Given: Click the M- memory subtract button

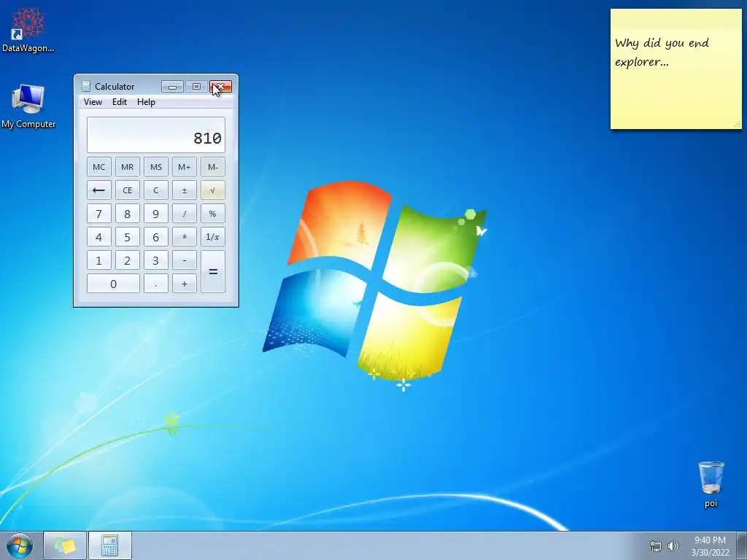Looking at the screenshot, I should click(x=213, y=167).
